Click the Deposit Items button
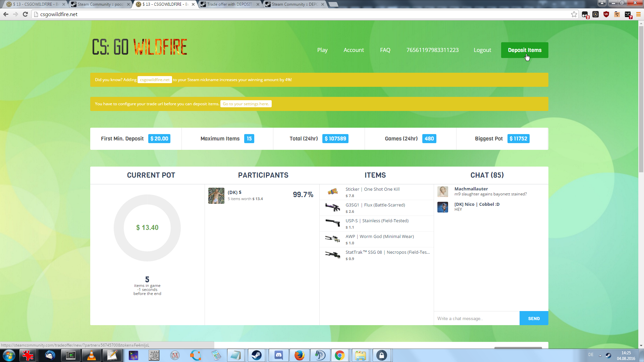 [524, 50]
